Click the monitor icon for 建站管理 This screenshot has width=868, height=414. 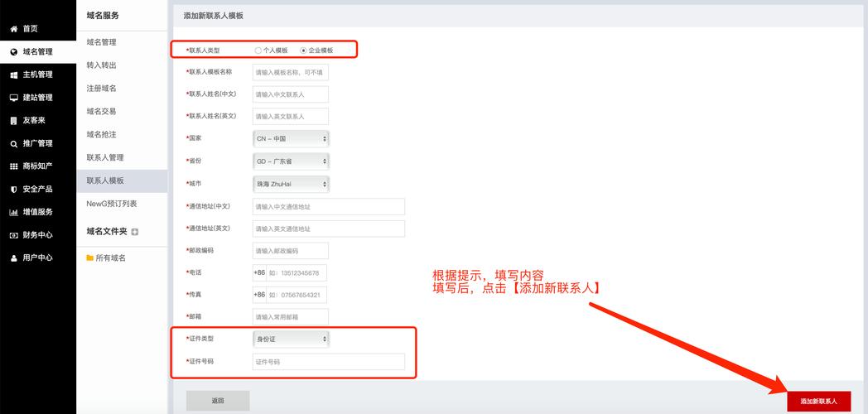point(13,98)
